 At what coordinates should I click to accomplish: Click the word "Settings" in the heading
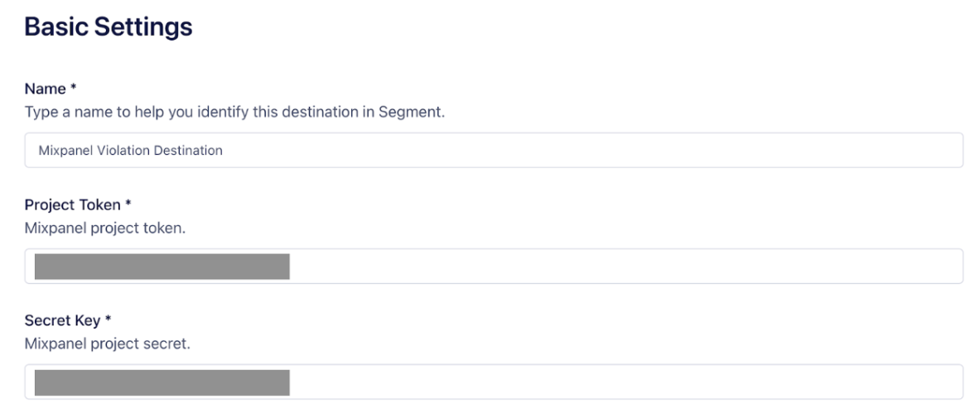pyautogui.click(x=142, y=27)
